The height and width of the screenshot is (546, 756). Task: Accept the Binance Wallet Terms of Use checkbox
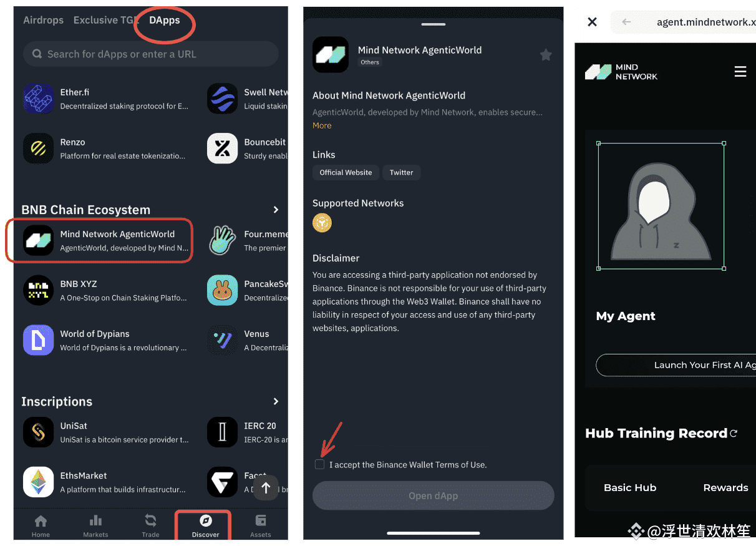coord(320,464)
